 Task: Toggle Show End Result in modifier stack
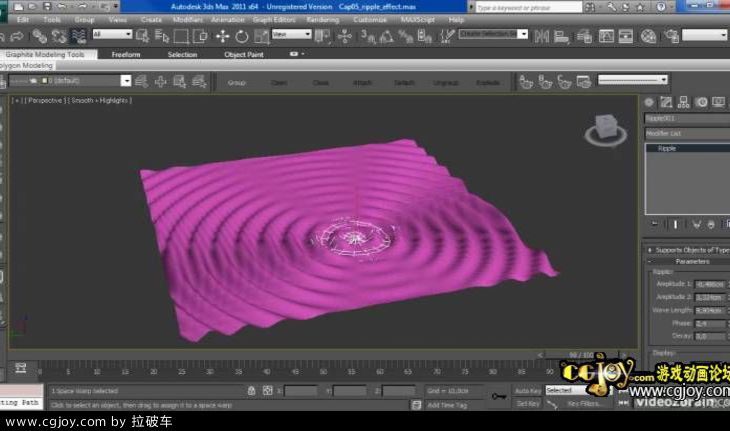coord(675,225)
